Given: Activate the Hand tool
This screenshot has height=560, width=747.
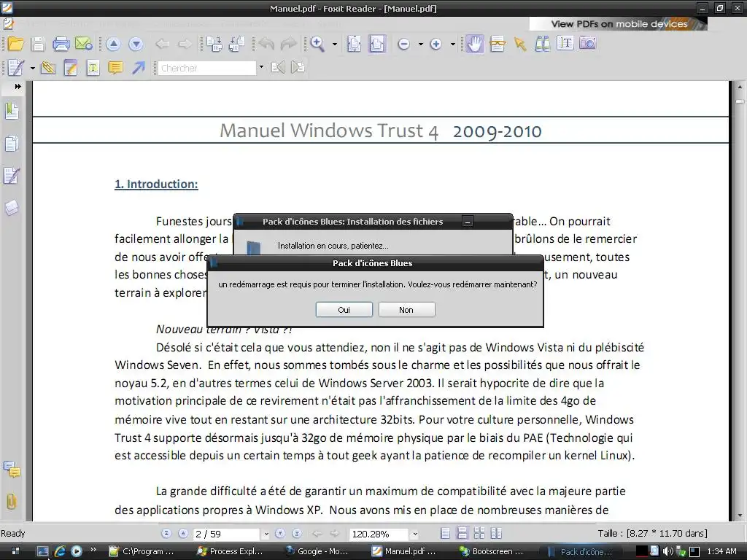Looking at the screenshot, I should [x=474, y=44].
